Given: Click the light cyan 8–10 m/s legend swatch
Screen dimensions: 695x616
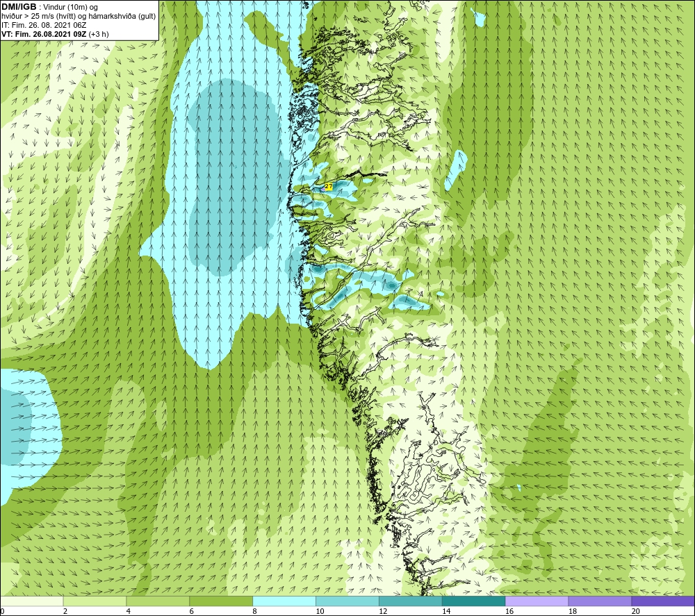Looking at the screenshot, I should [284, 601].
